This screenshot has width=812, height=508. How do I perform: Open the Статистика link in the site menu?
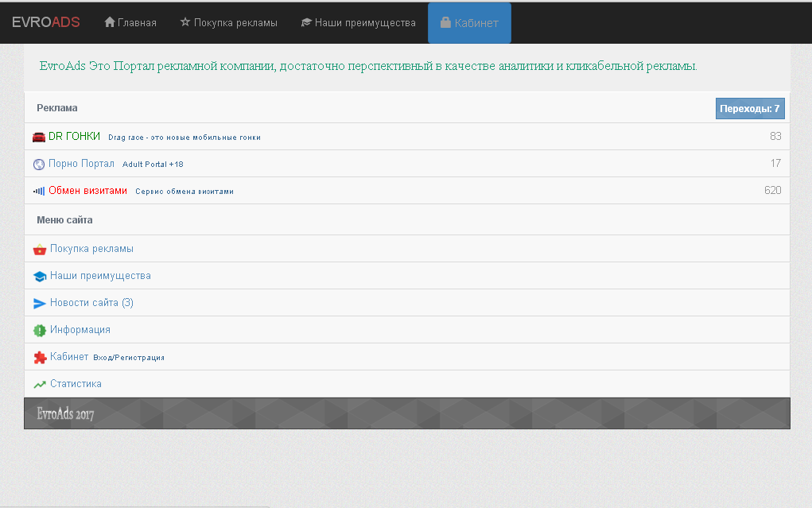[x=76, y=384]
